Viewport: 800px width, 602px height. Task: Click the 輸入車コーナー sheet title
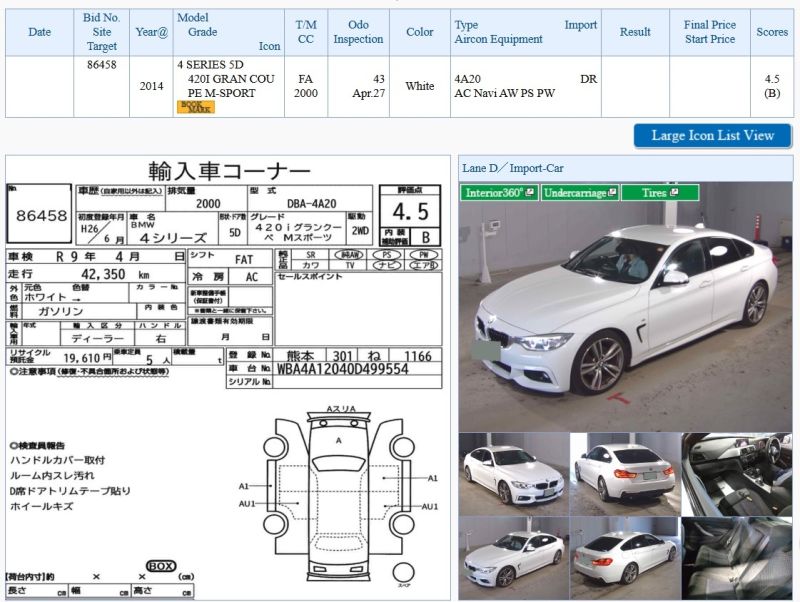229,171
